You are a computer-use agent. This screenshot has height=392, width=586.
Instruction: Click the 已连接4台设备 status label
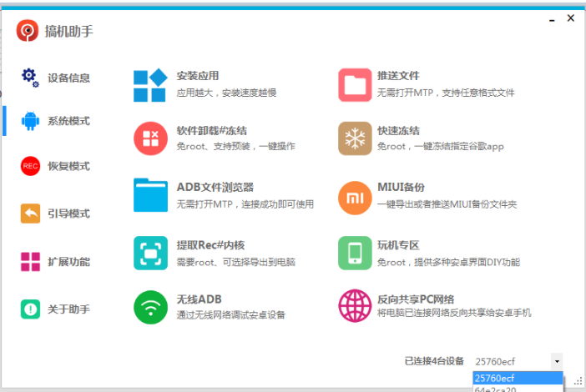(x=434, y=361)
